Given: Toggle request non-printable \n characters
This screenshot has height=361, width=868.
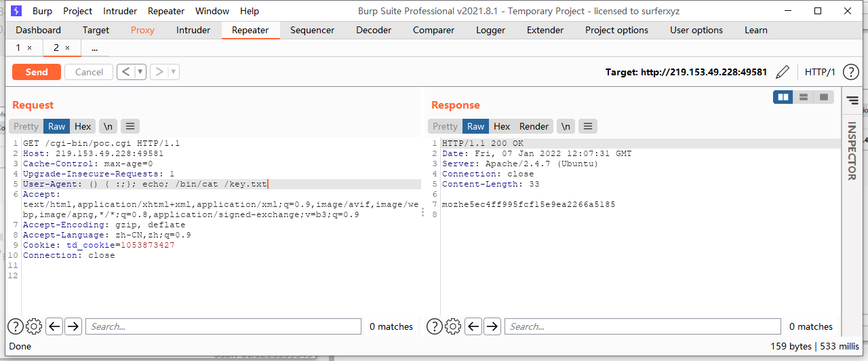Looking at the screenshot, I should pos(108,126).
